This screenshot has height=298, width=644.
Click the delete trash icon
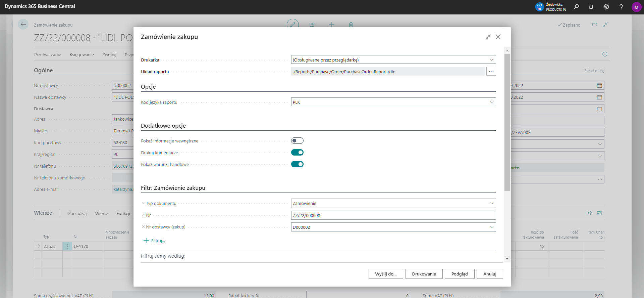(x=351, y=25)
